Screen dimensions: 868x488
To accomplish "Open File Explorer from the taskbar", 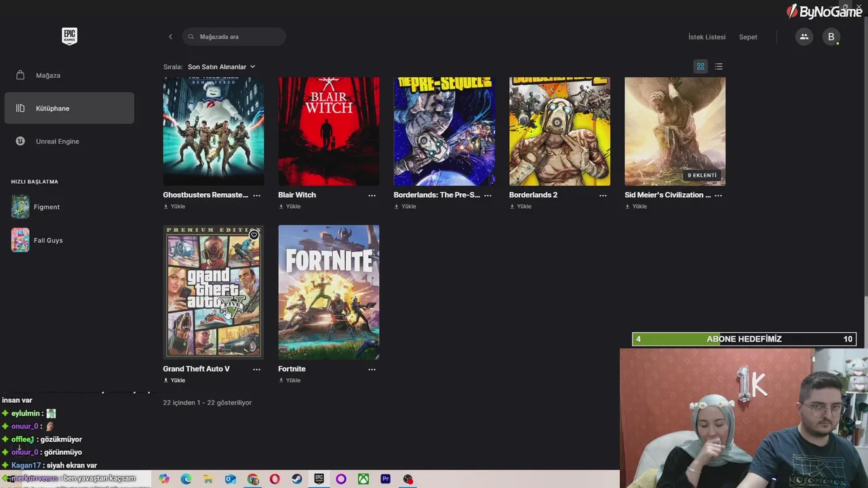I will 208,479.
